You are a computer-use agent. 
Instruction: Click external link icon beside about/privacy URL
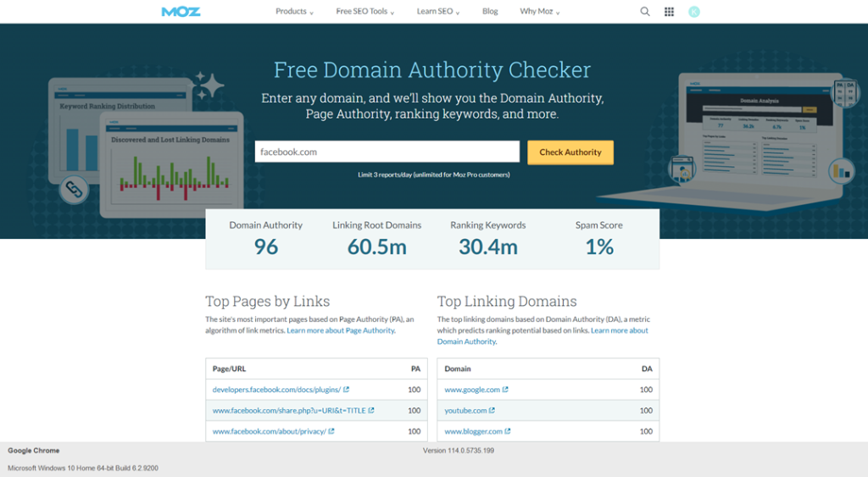[x=331, y=431]
